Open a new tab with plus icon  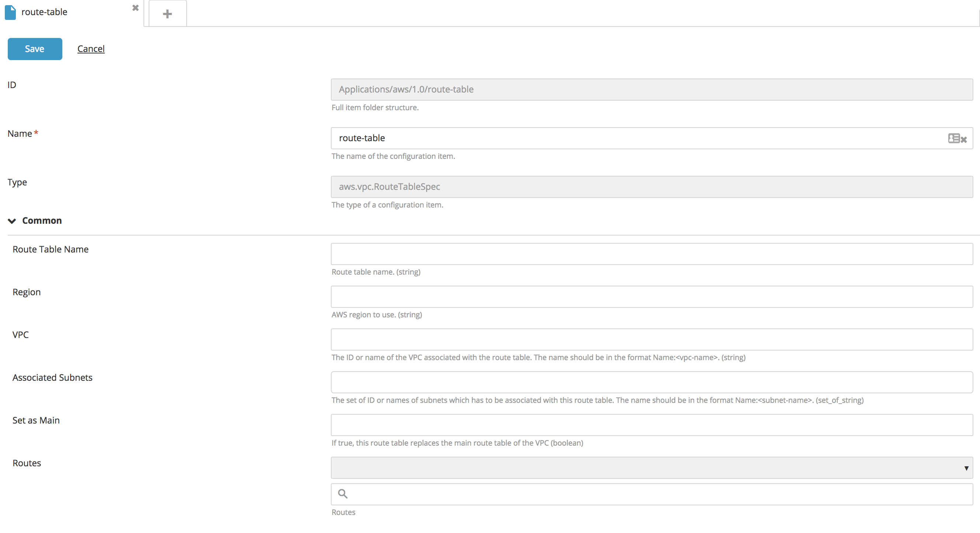point(167,14)
